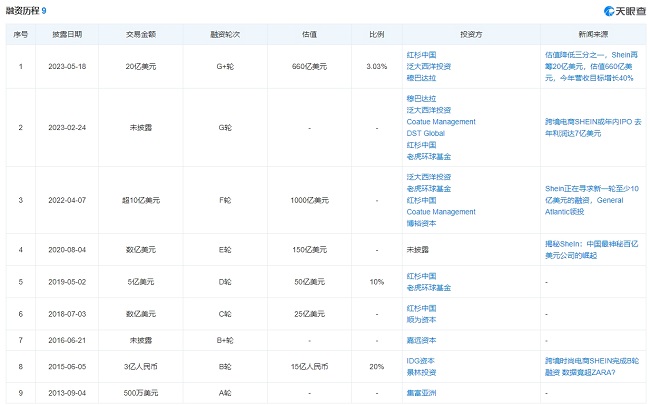Select the A轮 round cell
Image resolution: width=650 pixels, height=405 pixels.
click(x=225, y=393)
